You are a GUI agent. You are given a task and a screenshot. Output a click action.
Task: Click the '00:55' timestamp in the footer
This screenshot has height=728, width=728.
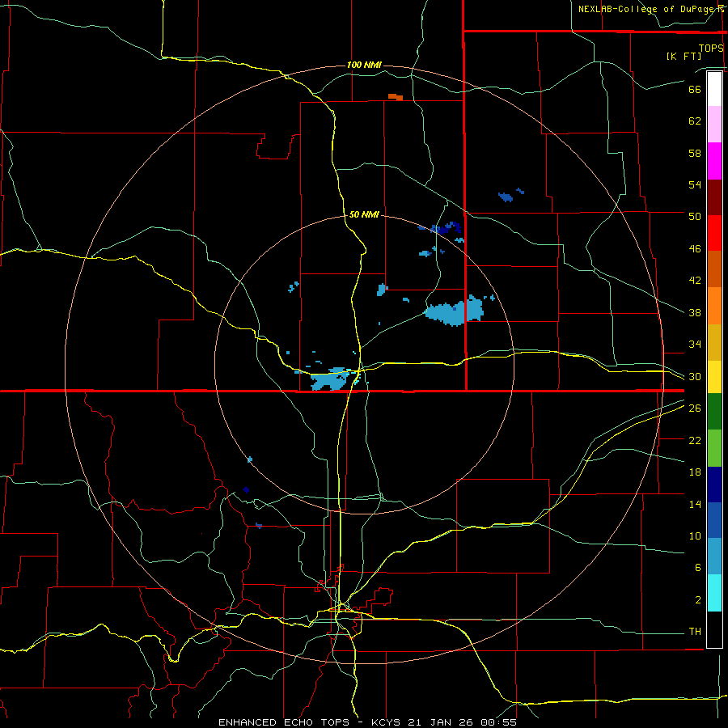[x=500, y=722]
